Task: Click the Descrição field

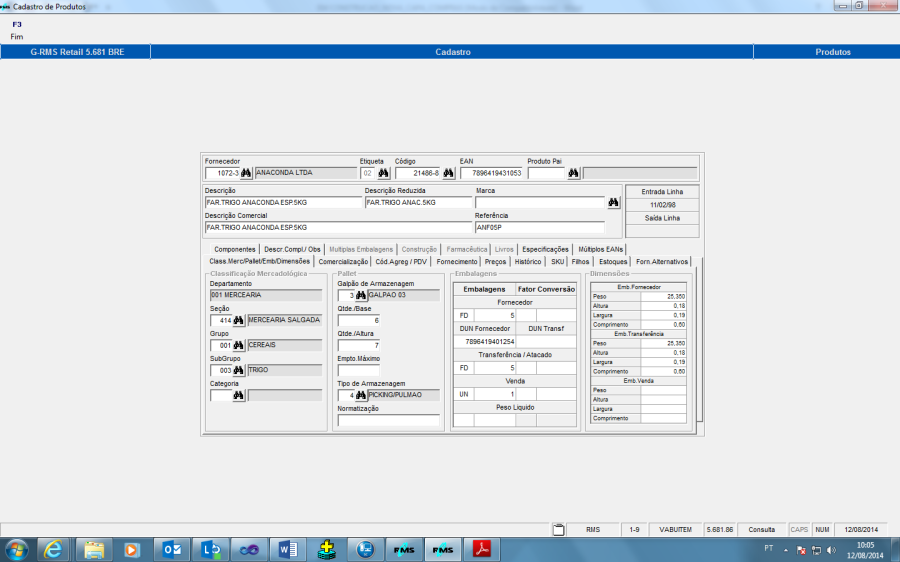Action: point(284,203)
